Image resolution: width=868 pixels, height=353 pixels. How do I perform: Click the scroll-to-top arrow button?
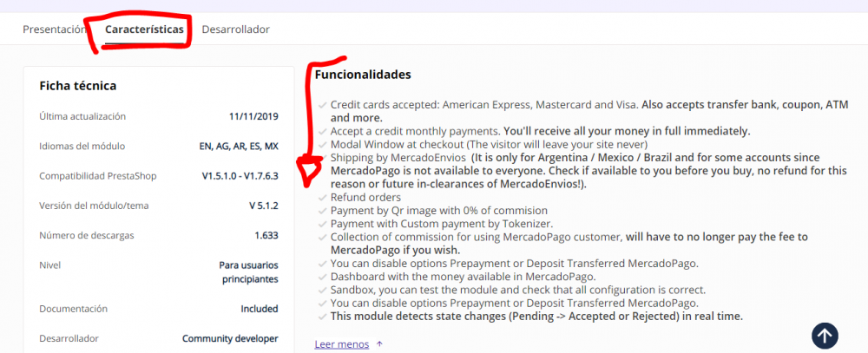point(825,336)
